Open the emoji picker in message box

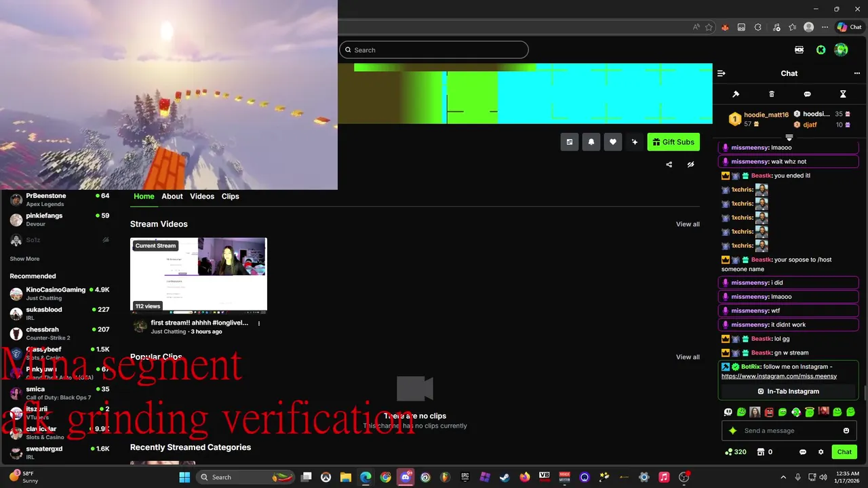[x=846, y=430]
